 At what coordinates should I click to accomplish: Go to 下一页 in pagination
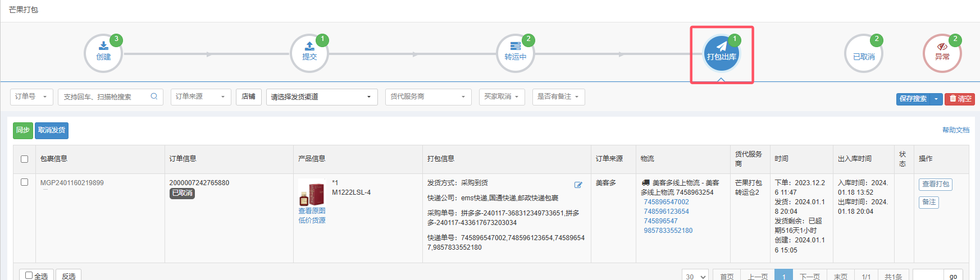tap(809, 276)
